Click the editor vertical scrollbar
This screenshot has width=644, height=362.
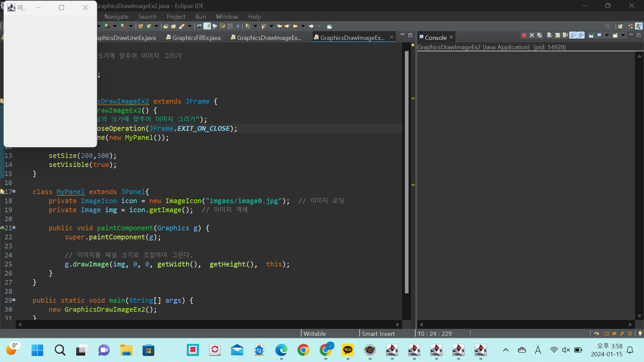click(407, 168)
